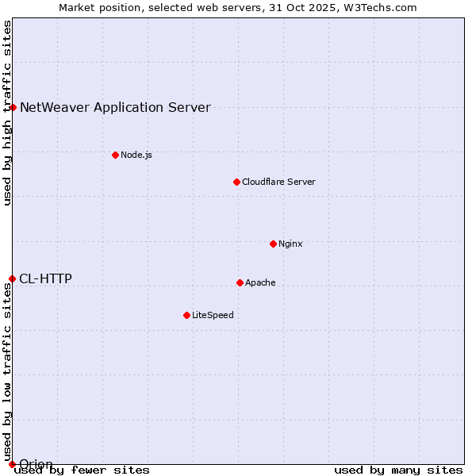Select the Node.js text label
The height and width of the screenshot is (476, 476).
(136, 155)
